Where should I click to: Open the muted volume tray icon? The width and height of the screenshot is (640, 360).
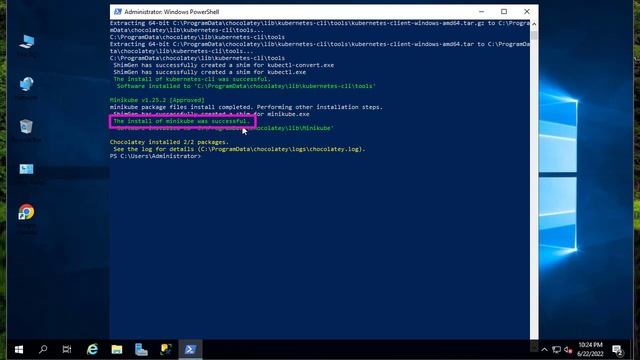coord(568,350)
